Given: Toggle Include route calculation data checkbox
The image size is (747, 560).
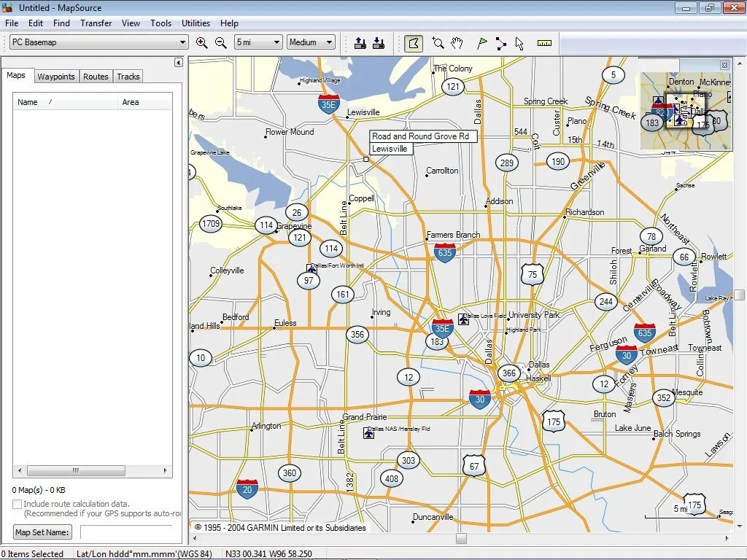Looking at the screenshot, I should [x=18, y=504].
